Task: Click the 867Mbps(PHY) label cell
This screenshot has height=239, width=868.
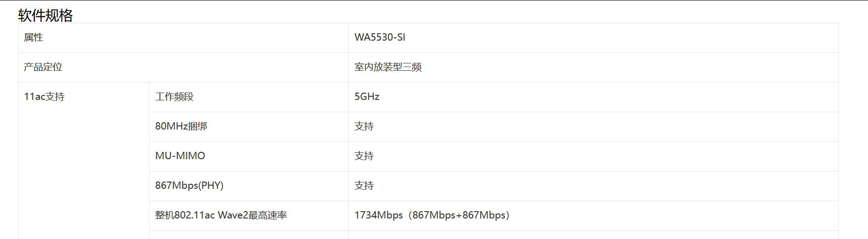Action: [x=189, y=186]
